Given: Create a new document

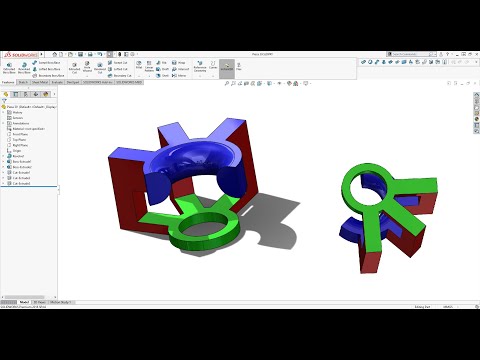Looking at the screenshot, I should tap(61, 54).
